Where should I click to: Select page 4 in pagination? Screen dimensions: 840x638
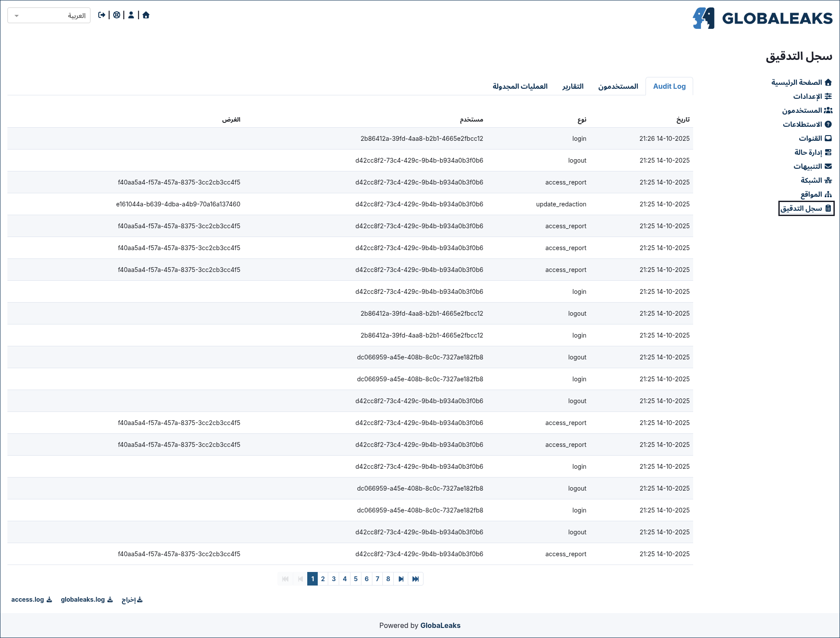[x=345, y=579]
